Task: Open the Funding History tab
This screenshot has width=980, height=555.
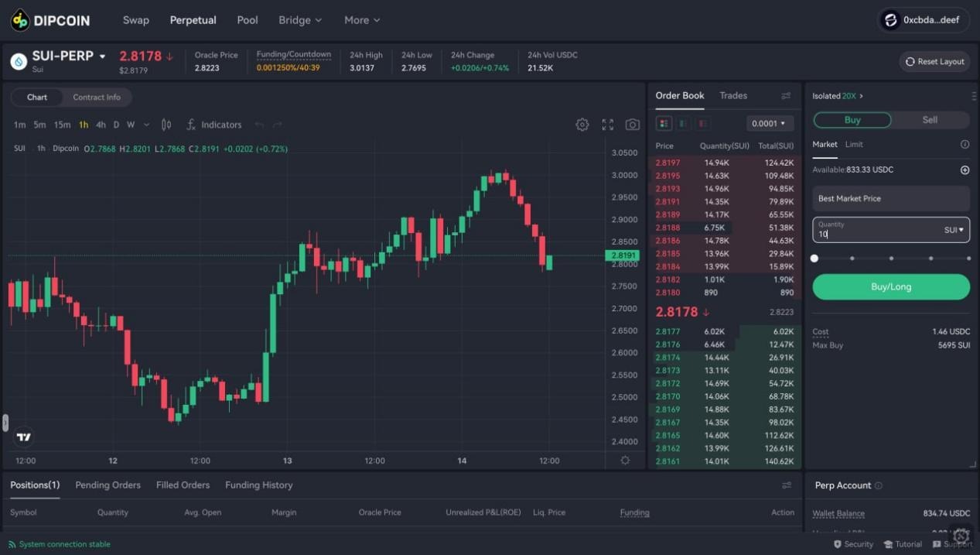Action: (258, 485)
